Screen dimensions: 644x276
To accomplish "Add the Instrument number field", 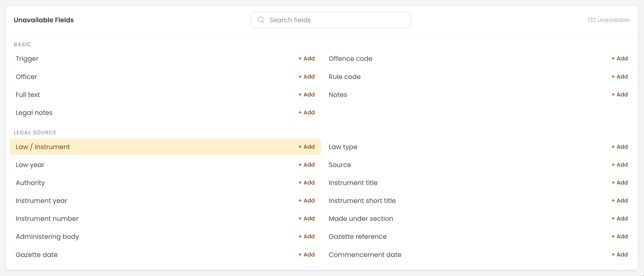I will pos(307,219).
